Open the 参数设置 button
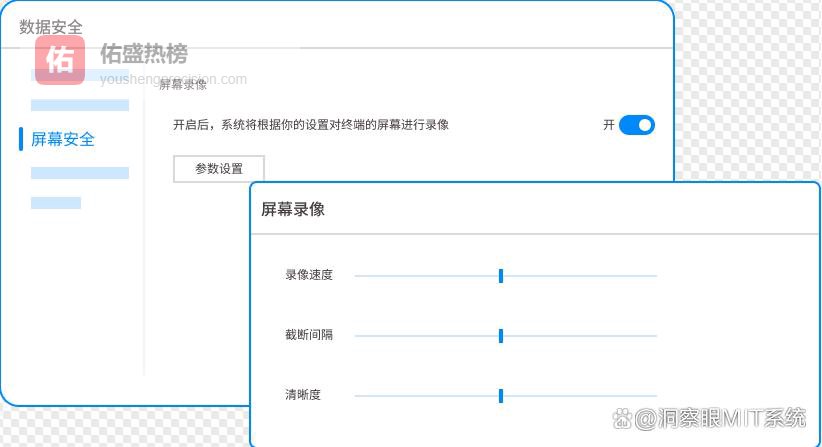The image size is (822, 447). [219, 169]
